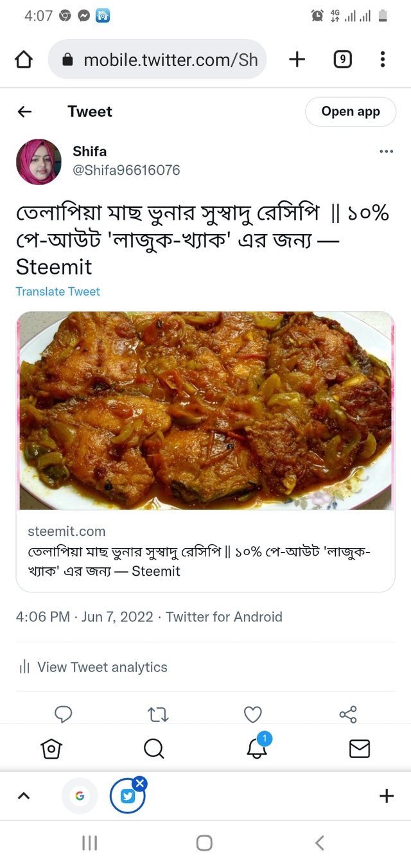This screenshot has height=868, width=411.
Task: Switch to the Twitter Home tab
Action: 51,748
